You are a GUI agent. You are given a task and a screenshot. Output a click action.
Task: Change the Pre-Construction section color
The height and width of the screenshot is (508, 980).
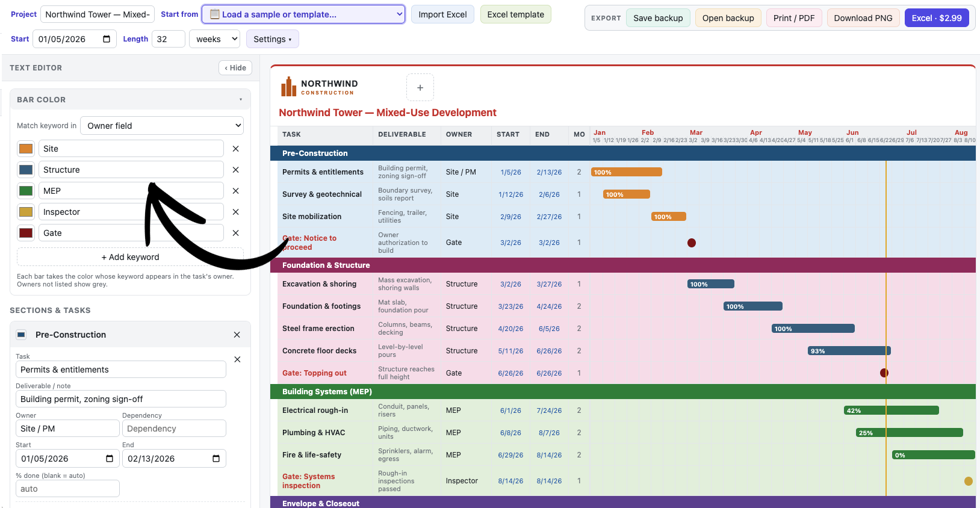(x=21, y=335)
